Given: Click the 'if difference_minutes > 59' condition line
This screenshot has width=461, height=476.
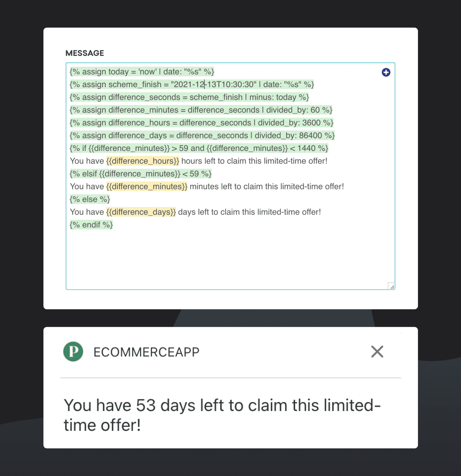Looking at the screenshot, I should click(x=199, y=148).
